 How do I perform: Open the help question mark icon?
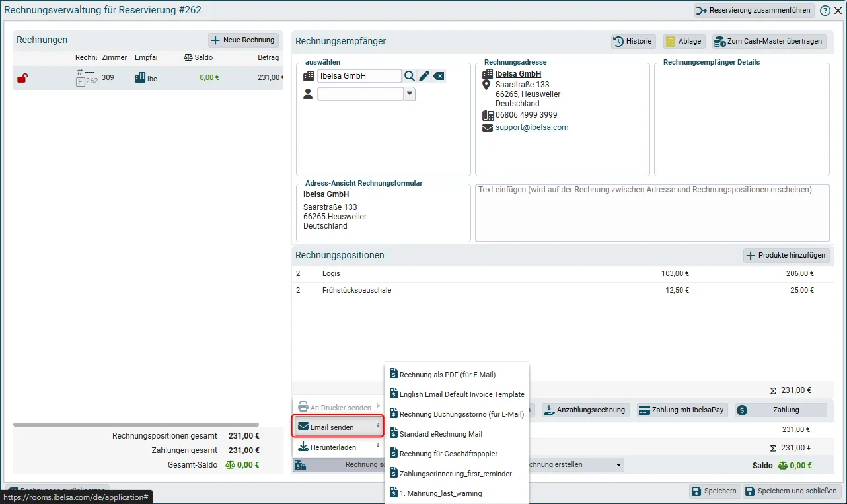click(x=825, y=11)
